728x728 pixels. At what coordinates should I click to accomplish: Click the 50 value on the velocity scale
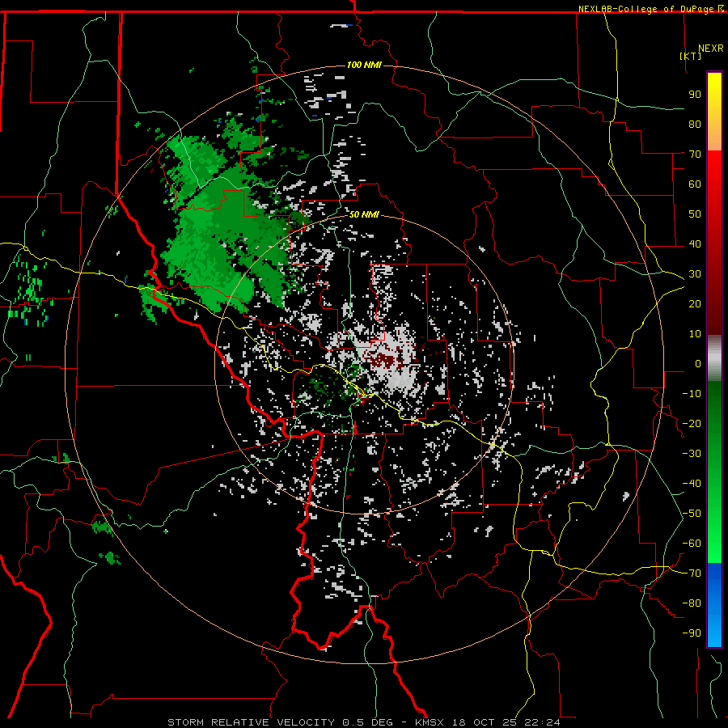click(695, 214)
